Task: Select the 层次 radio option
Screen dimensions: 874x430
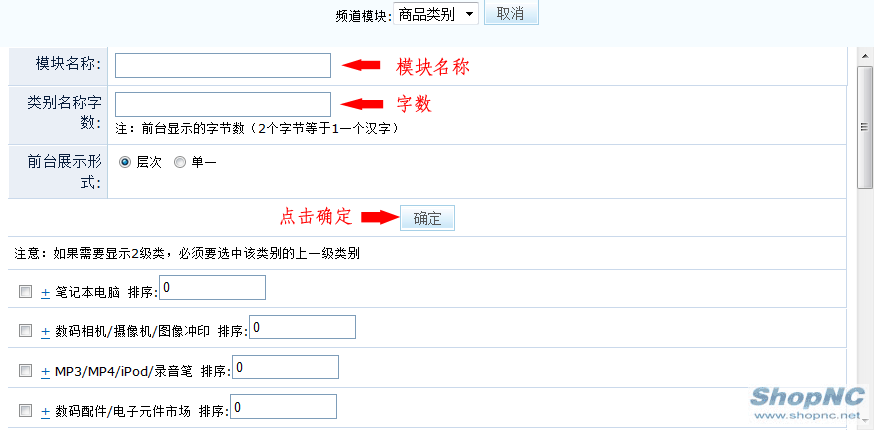Action: [125, 162]
